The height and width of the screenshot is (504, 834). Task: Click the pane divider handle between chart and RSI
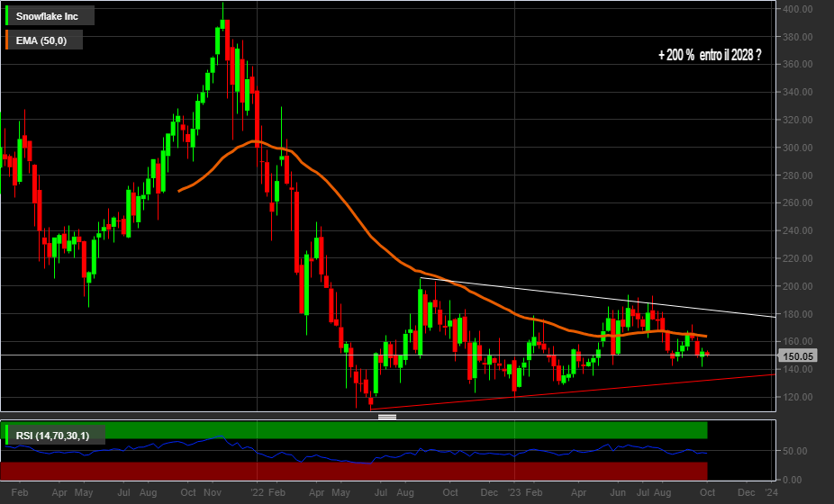pyautogui.click(x=387, y=417)
